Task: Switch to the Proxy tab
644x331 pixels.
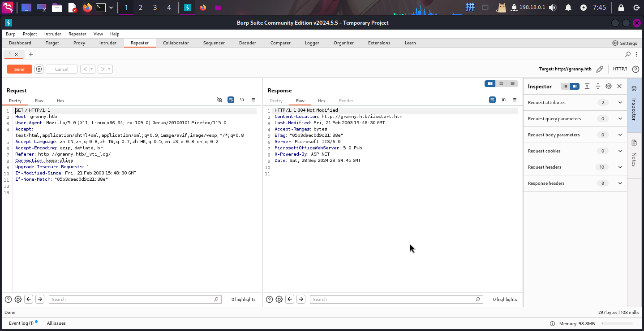Action: [x=79, y=43]
